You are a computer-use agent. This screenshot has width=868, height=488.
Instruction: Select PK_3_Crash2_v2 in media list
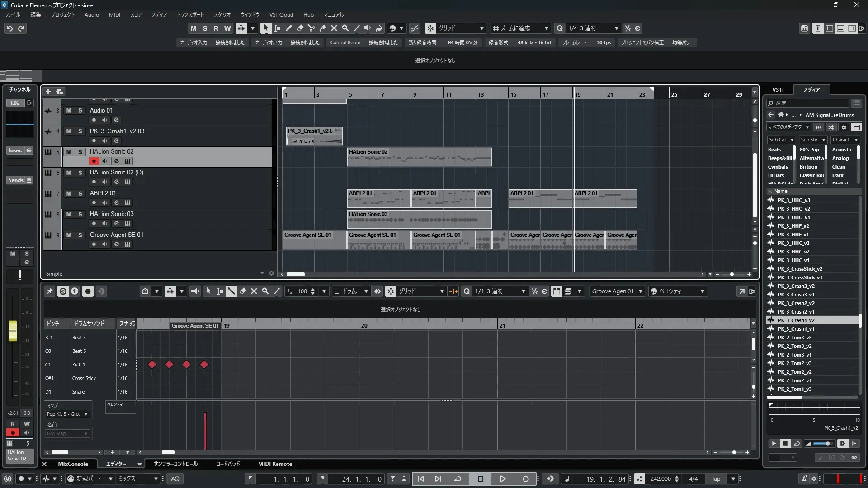click(796, 303)
